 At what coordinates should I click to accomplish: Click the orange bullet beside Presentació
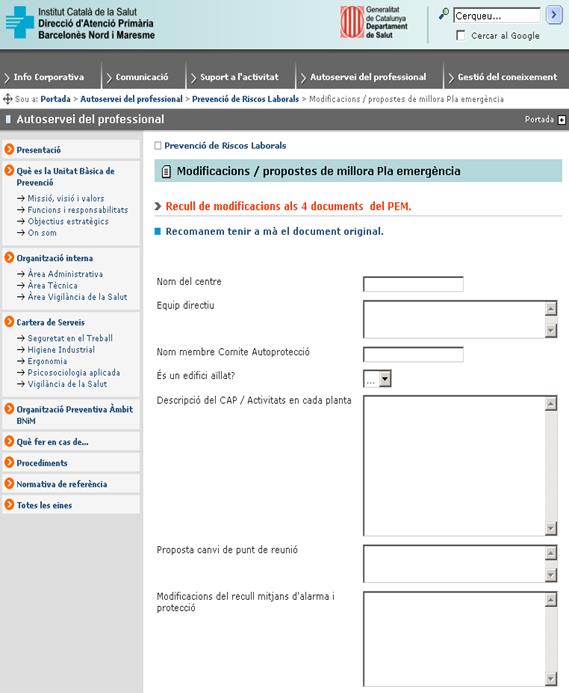pos(9,149)
